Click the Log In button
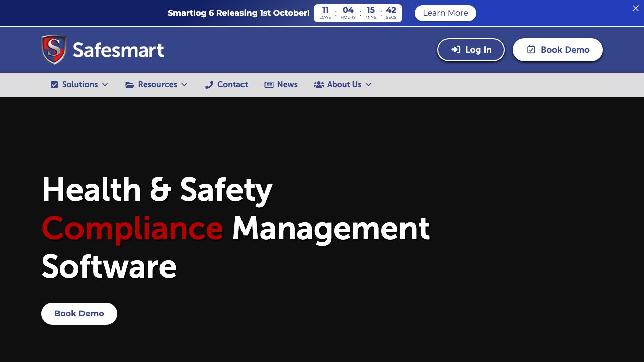644x362 pixels. tap(471, 50)
